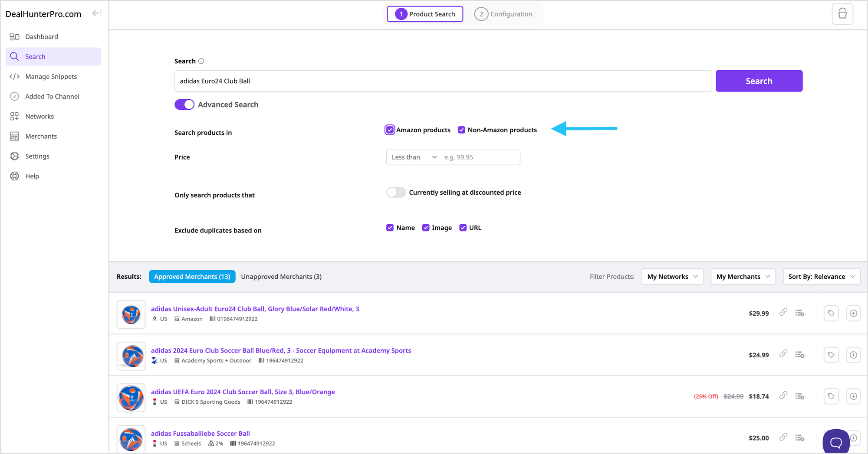Click the DICK'S Sporting Goods ball thumbnail
Viewport: 868px width, 454px height.
point(131,398)
